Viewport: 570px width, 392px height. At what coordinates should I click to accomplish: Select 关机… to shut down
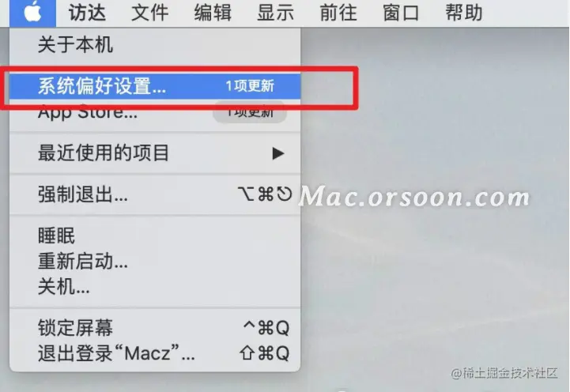click(155, 287)
